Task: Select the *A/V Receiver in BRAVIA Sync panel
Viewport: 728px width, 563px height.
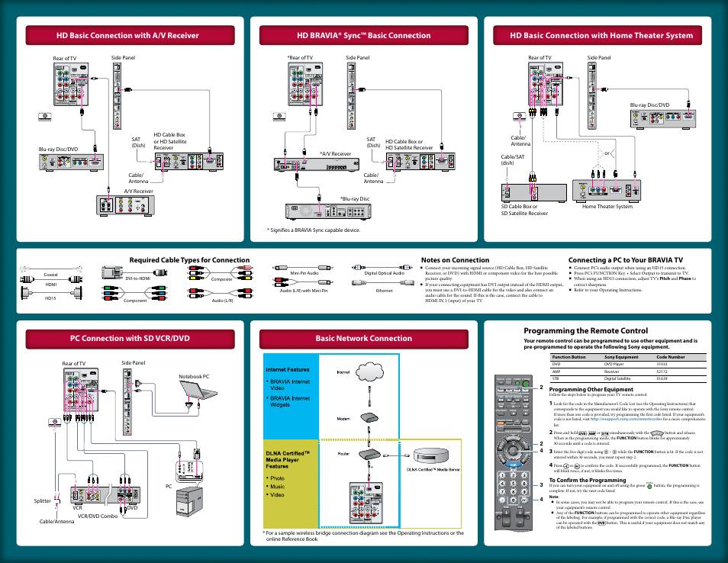Action: click(317, 164)
